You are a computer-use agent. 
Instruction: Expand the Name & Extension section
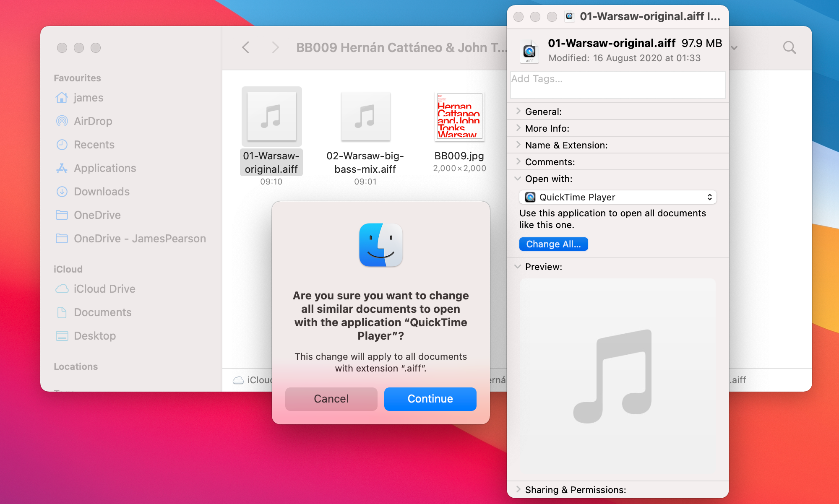coord(518,145)
